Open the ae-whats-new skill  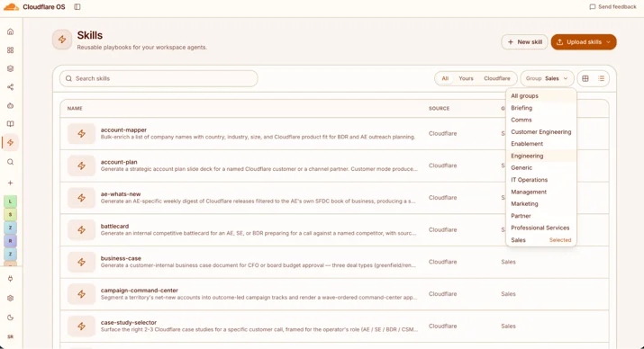point(121,194)
